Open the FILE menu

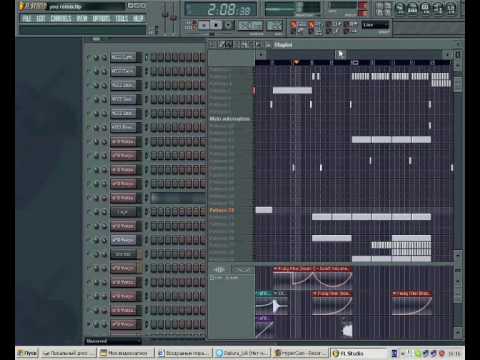coord(26,18)
